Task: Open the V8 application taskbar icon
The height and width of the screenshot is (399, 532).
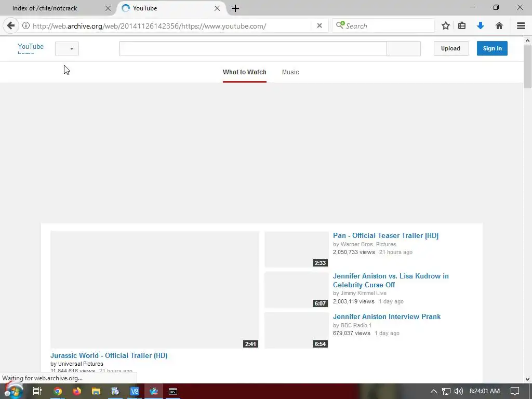Action: click(135, 391)
